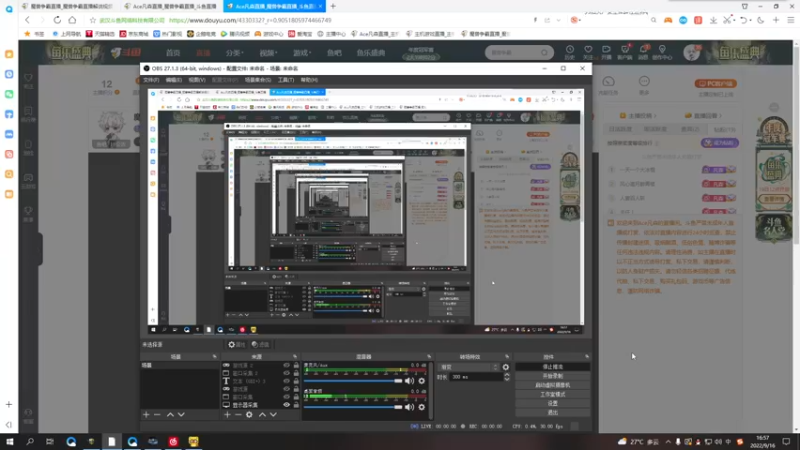Screen dimensions: 800x450
Task: Toggle lock on 显示器采集 source
Action: tap(296, 405)
